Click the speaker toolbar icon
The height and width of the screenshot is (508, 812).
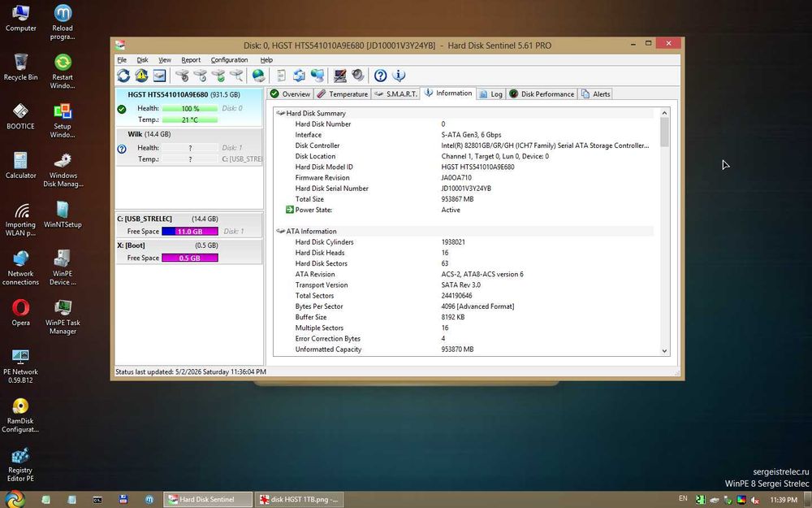(x=358, y=76)
